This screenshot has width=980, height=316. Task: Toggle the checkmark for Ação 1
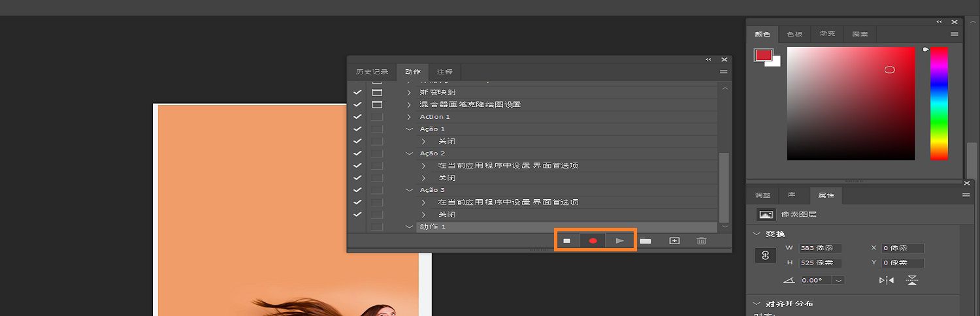coord(357,129)
